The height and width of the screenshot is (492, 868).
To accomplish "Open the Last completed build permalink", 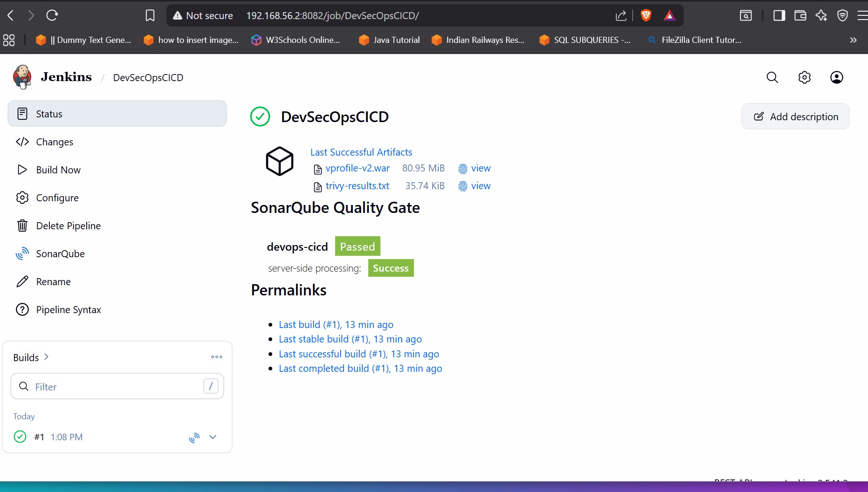I will (x=360, y=369).
